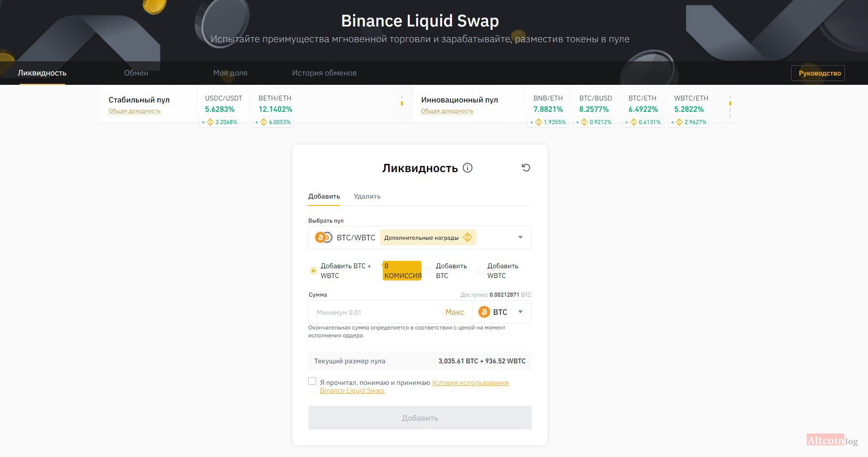Image resolution: width=868 pixels, height=457 pixels.
Task: Open the BTC currency selector dropdown
Action: pos(521,312)
